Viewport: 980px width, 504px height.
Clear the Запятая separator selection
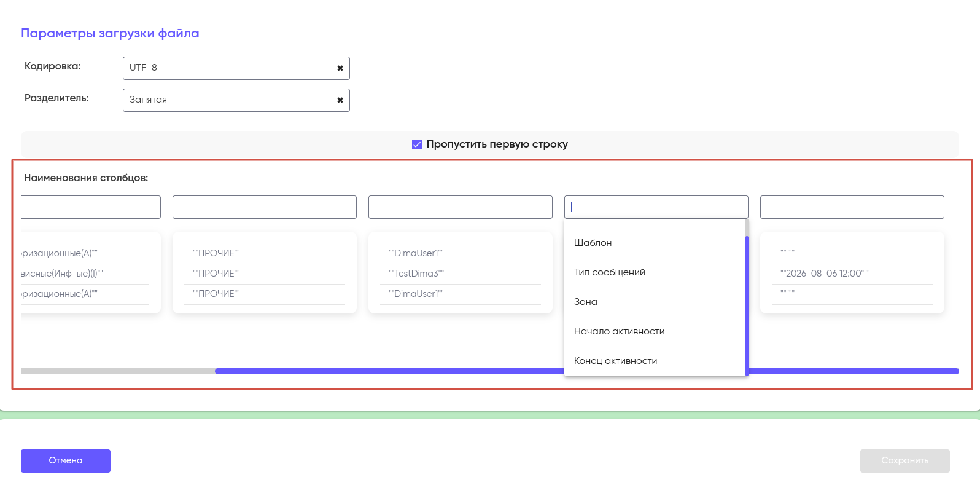coord(340,100)
